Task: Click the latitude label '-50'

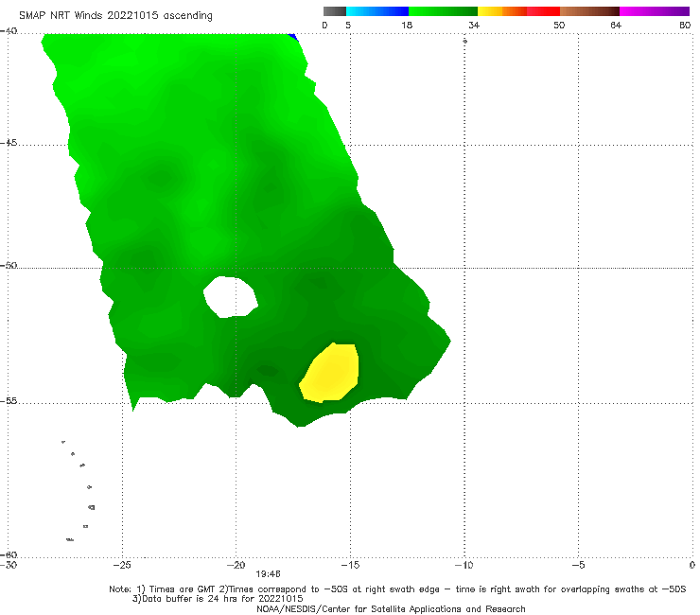Action: (x=9, y=266)
